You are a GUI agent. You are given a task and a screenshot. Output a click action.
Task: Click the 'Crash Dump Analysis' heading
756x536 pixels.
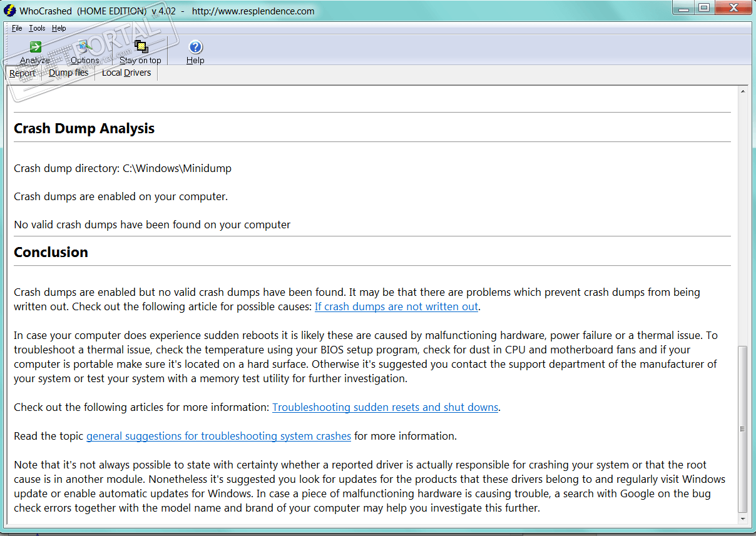[x=84, y=128]
